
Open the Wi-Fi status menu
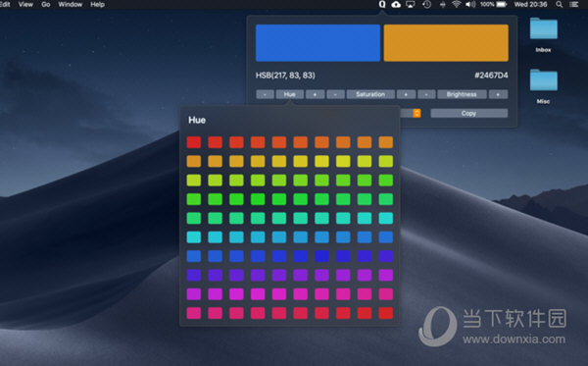coord(457,5)
